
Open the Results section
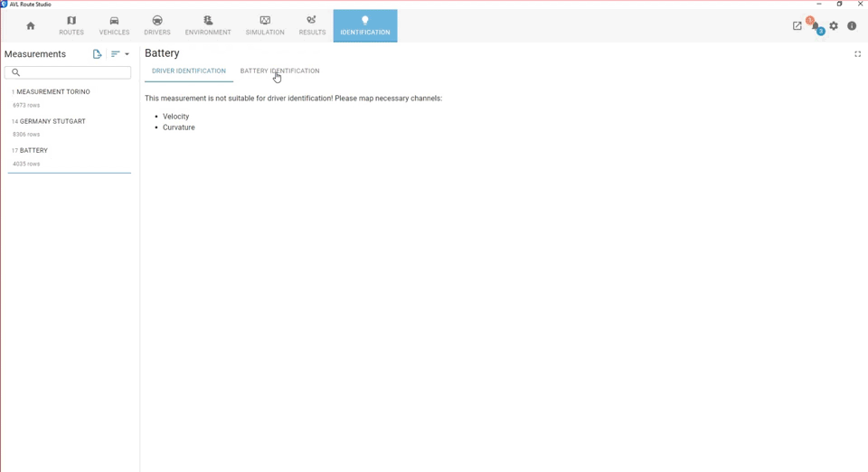coord(312,25)
